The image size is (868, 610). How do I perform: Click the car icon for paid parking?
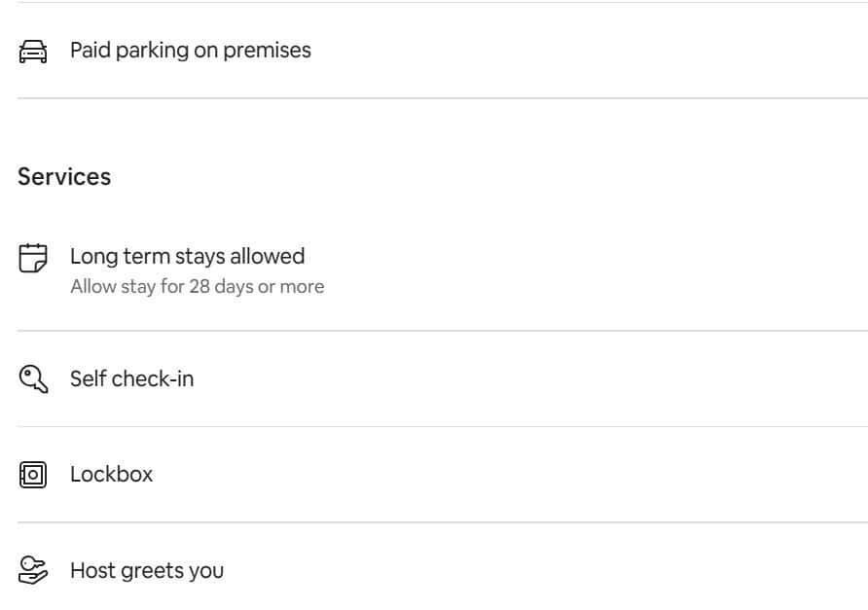(x=33, y=51)
